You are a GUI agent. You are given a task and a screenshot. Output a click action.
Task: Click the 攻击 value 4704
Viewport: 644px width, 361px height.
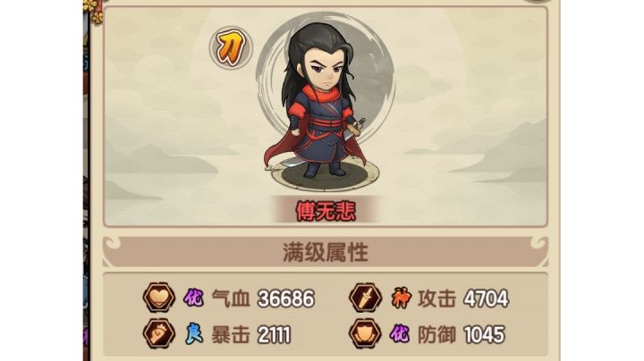click(x=486, y=298)
